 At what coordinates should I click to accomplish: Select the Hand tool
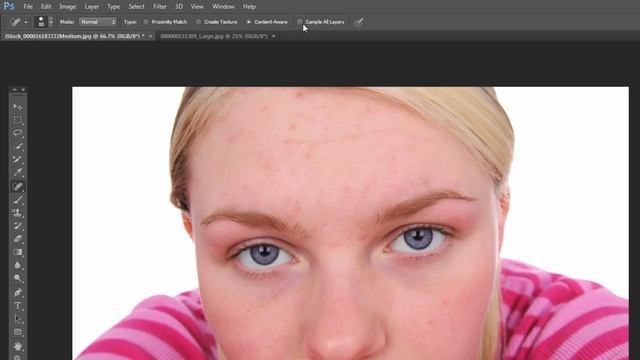18,346
